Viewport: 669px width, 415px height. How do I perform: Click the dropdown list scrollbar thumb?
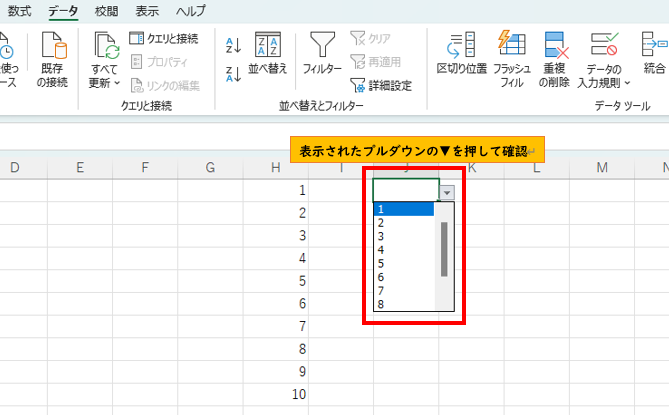444,249
